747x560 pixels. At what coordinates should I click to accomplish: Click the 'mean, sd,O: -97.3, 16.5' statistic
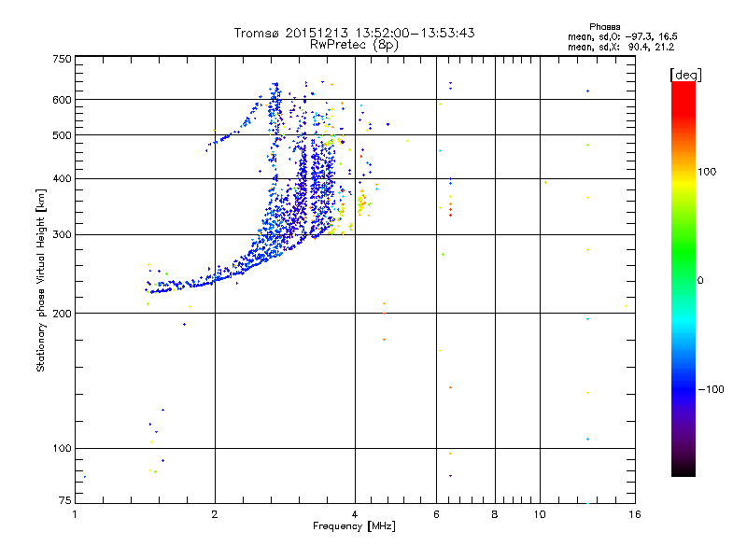(623, 36)
